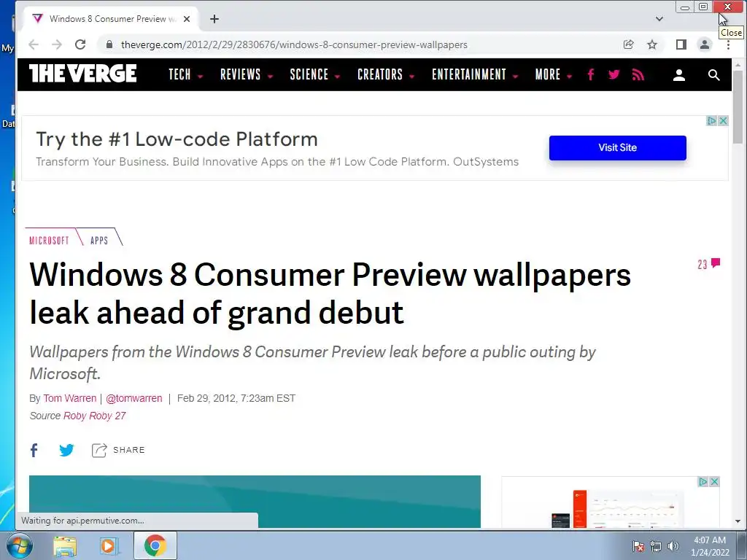The image size is (747, 560).
Task: Click the AdChoices icon on top banner
Action: (712, 121)
